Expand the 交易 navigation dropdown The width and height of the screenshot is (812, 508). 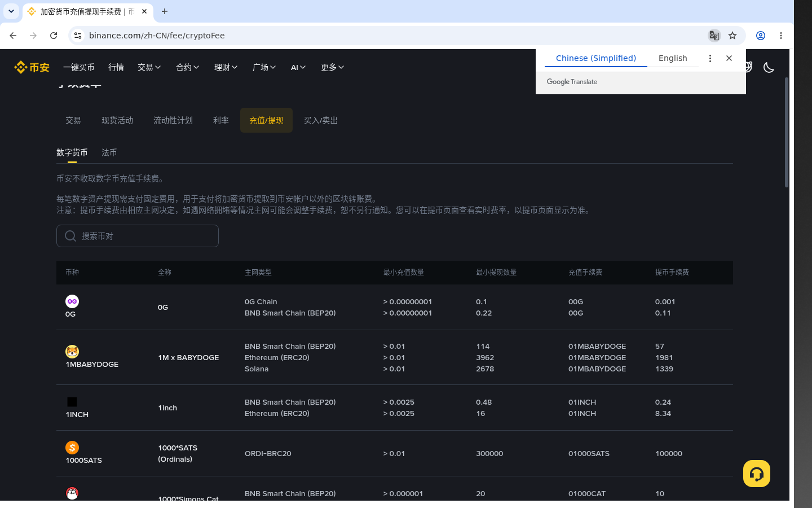[149, 67]
